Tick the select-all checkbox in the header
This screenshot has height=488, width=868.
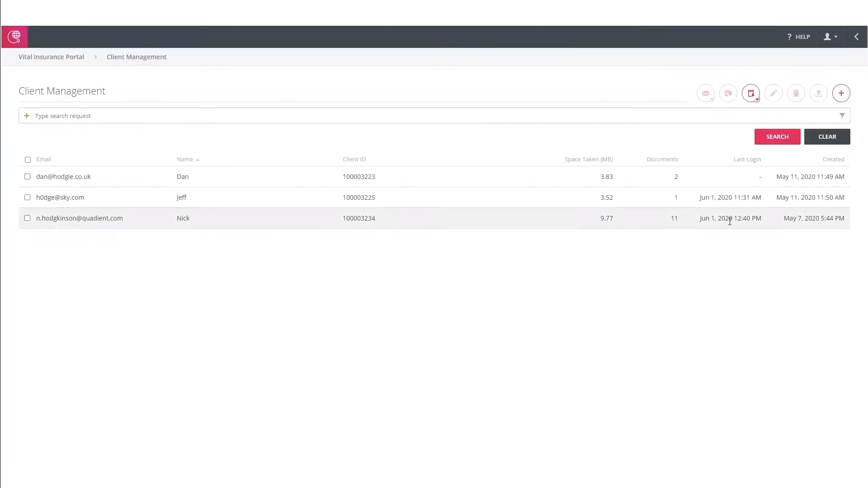(x=27, y=159)
